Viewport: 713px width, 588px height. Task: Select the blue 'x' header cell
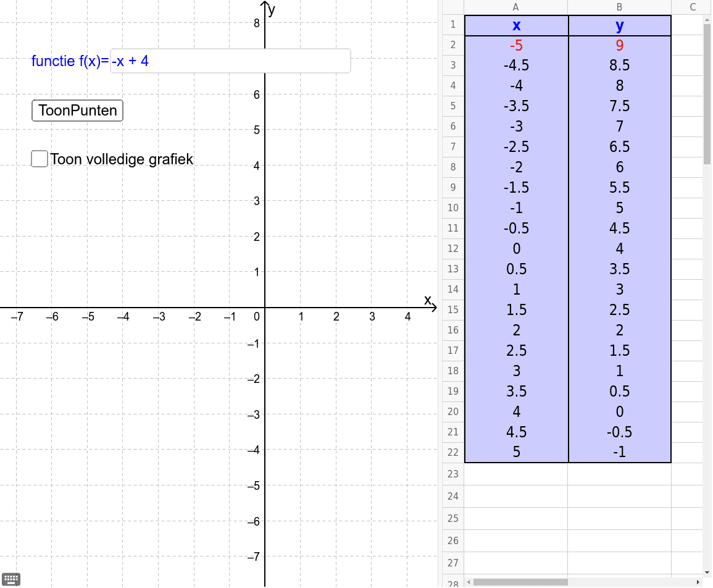pyautogui.click(x=516, y=25)
